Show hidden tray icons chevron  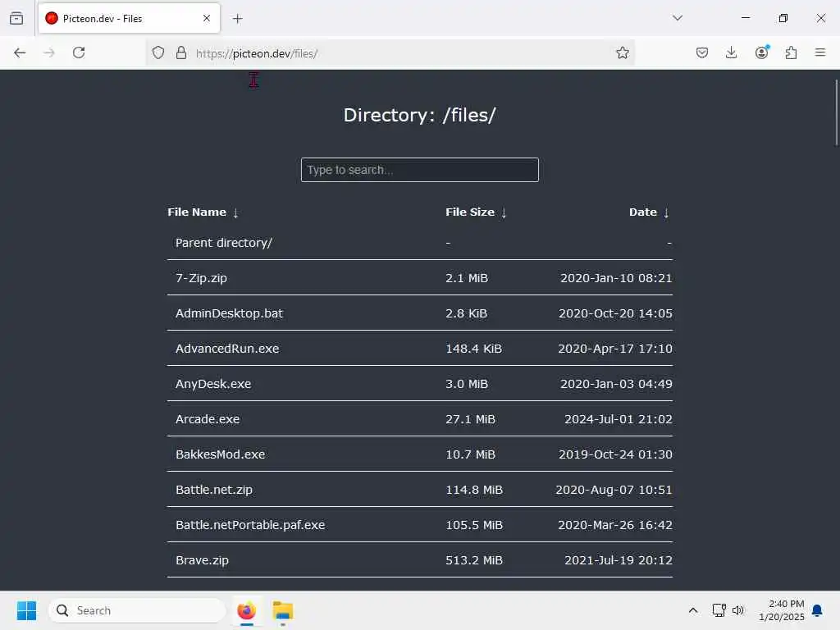pos(692,610)
